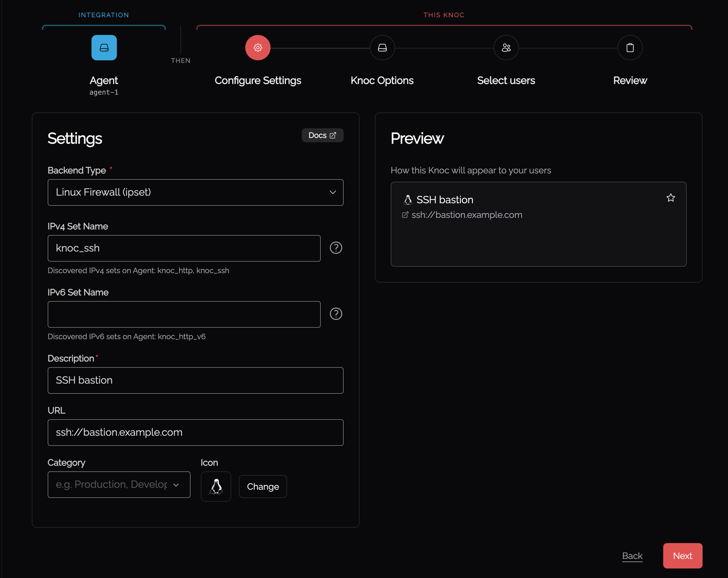Click the Knoc Options step label

click(x=382, y=81)
